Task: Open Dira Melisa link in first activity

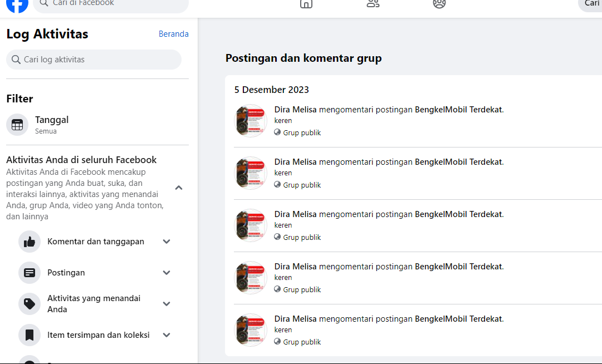Action: [295, 110]
